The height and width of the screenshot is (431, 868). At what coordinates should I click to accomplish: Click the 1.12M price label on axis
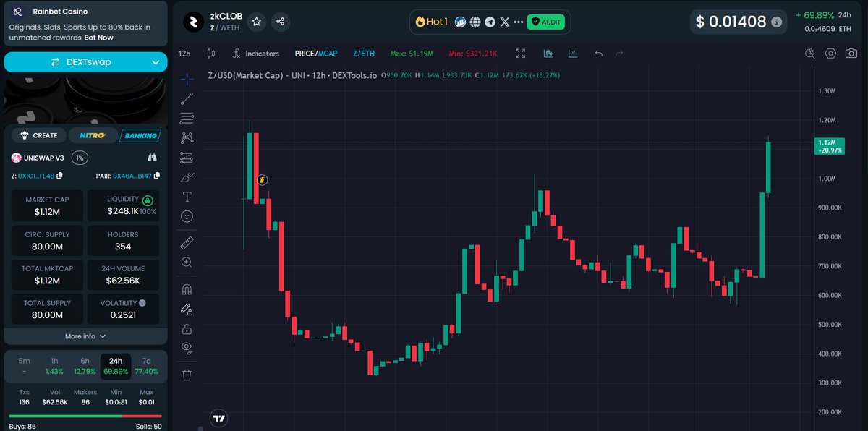829,146
